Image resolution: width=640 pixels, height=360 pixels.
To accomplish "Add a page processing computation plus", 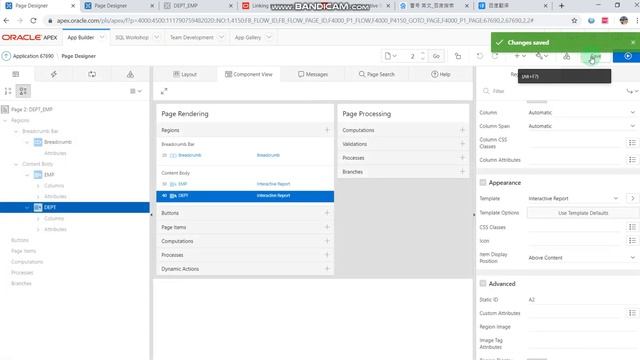I will point(462,130).
